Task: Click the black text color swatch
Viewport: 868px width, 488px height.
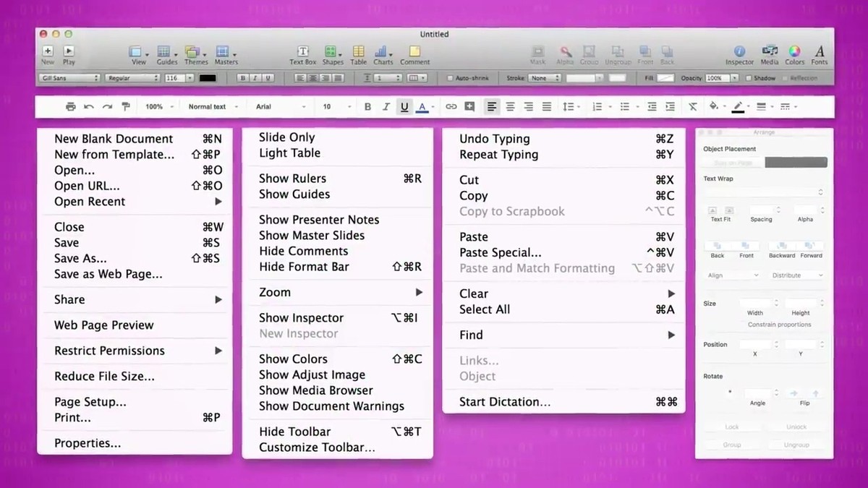Action: click(x=208, y=78)
